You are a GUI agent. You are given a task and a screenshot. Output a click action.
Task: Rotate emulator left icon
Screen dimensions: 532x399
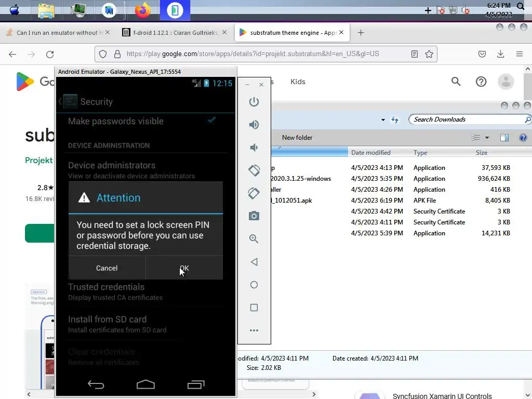click(x=254, y=170)
